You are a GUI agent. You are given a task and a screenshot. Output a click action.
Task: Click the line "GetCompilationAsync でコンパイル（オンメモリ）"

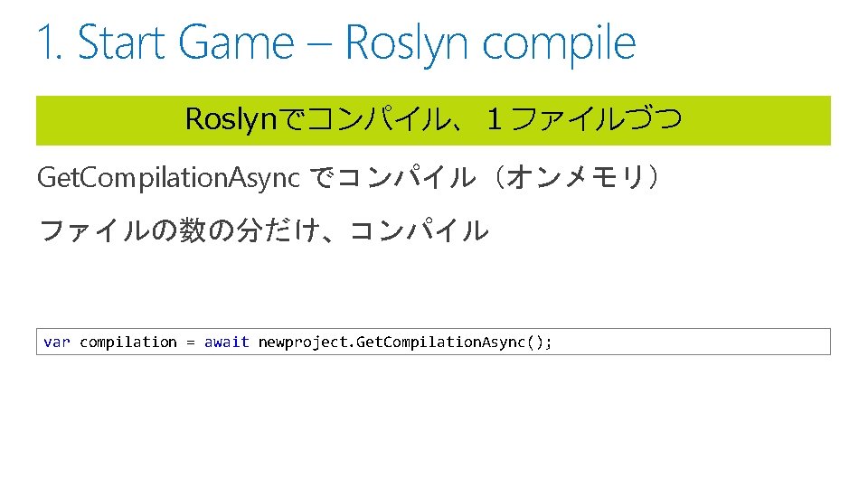349,178
